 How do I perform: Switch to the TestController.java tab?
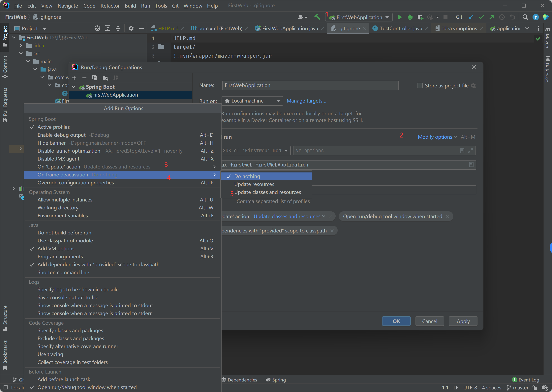click(x=401, y=28)
